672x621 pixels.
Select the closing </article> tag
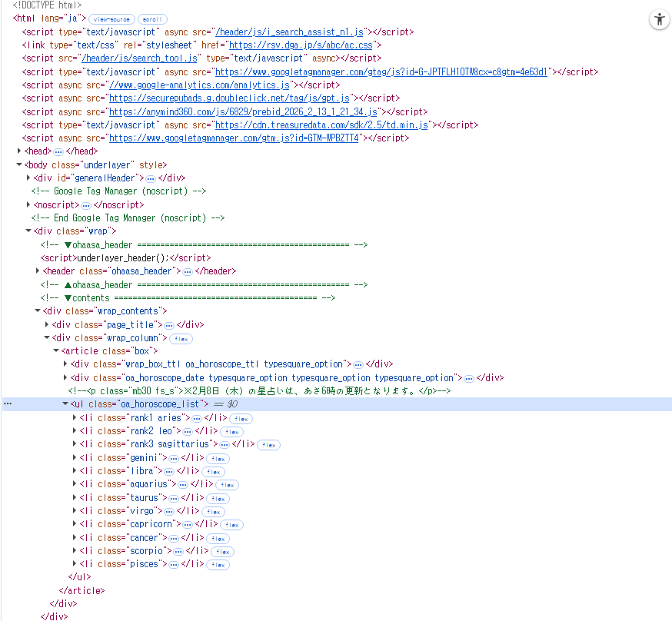point(82,590)
